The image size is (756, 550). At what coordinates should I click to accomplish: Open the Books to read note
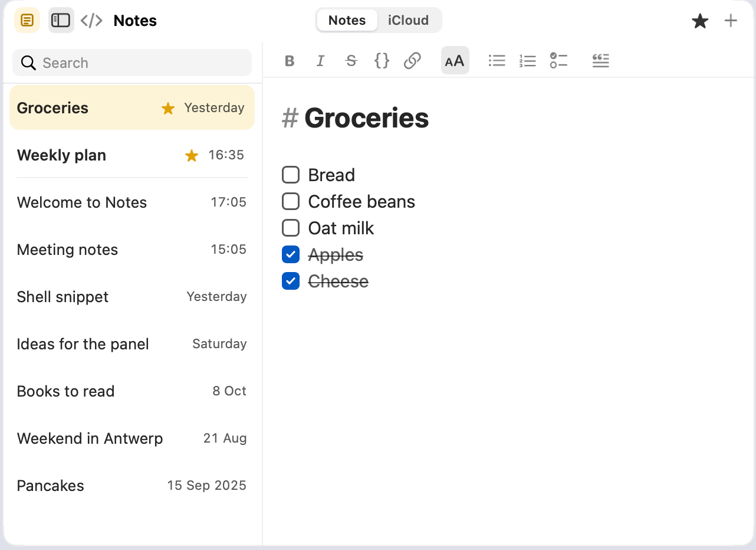132,391
